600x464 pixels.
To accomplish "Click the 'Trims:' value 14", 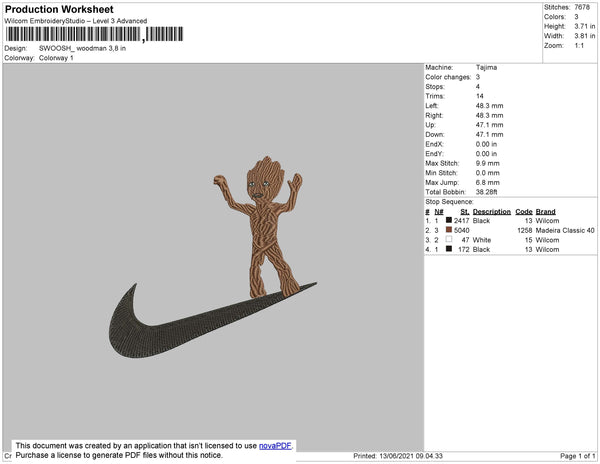I will pos(479,96).
